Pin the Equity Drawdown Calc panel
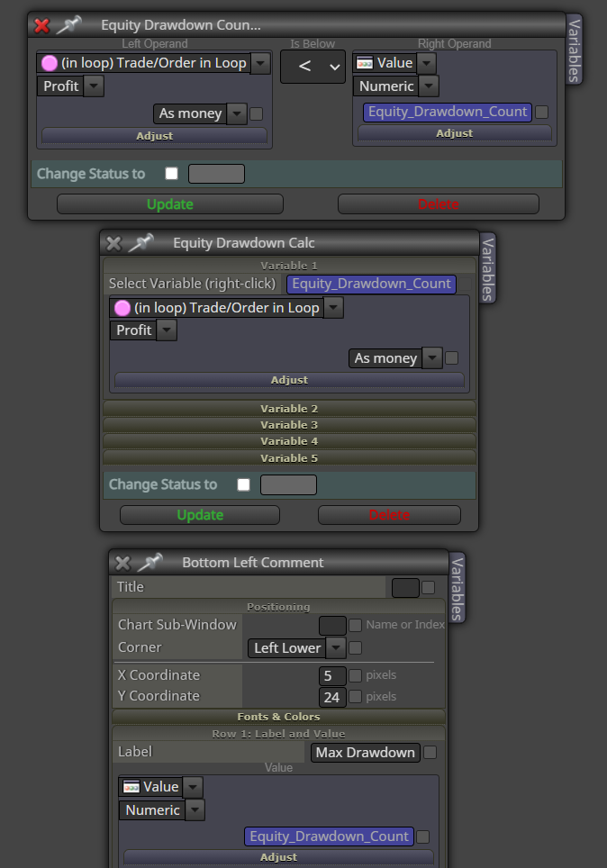Image resolution: width=607 pixels, height=868 pixels. (x=141, y=242)
